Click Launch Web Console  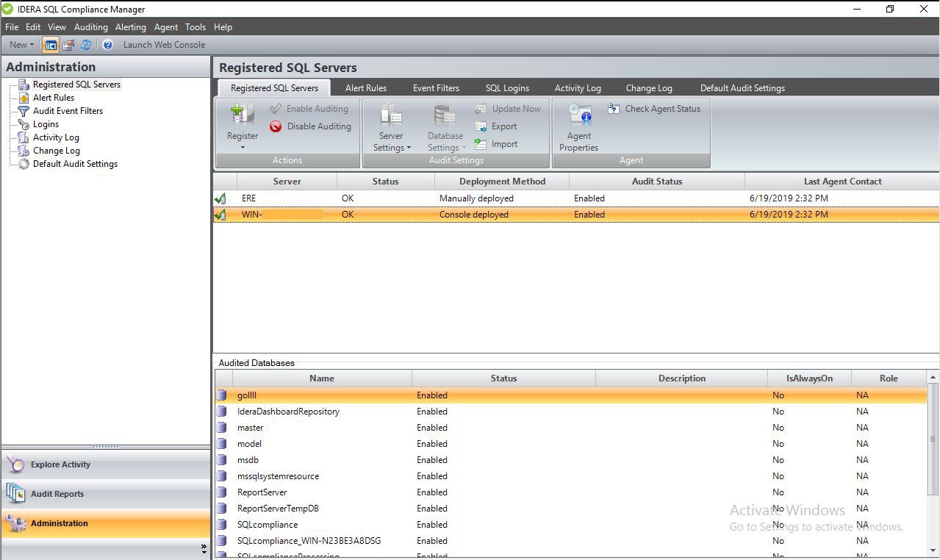click(164, 45)
